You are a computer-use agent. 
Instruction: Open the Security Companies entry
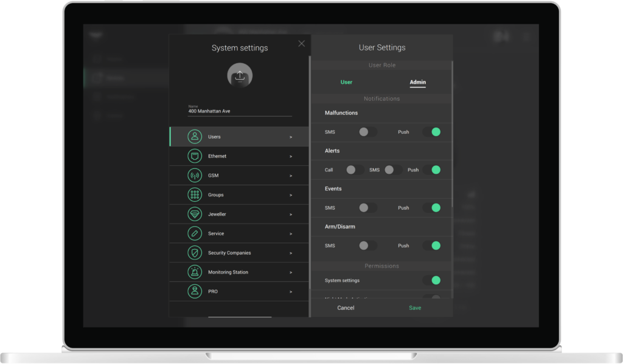239,253
